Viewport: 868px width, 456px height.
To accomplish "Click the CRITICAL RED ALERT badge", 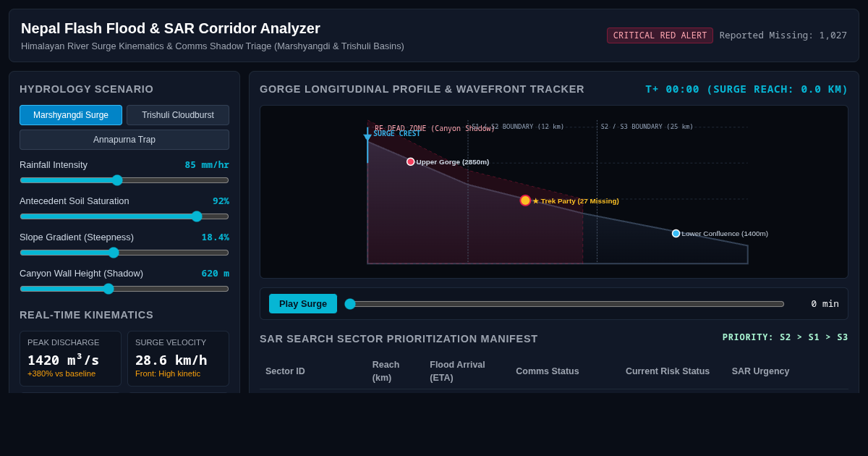I will point(660,35).
